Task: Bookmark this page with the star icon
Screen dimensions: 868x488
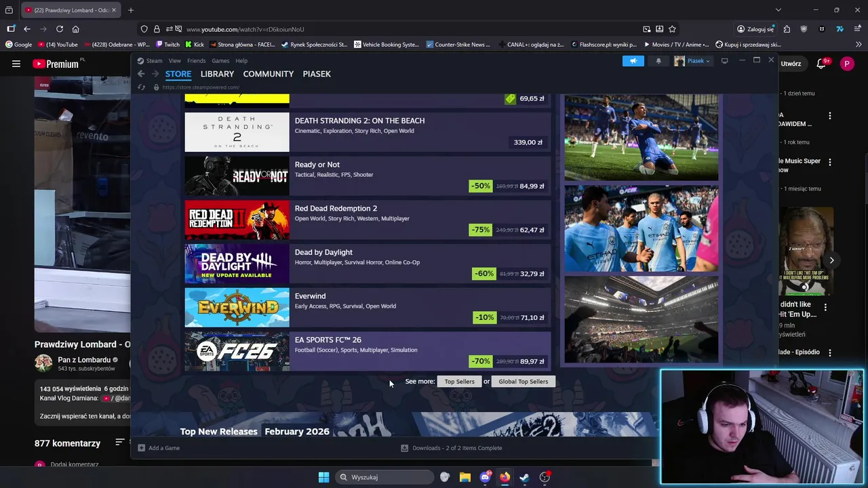Action: tap(672, 29)
